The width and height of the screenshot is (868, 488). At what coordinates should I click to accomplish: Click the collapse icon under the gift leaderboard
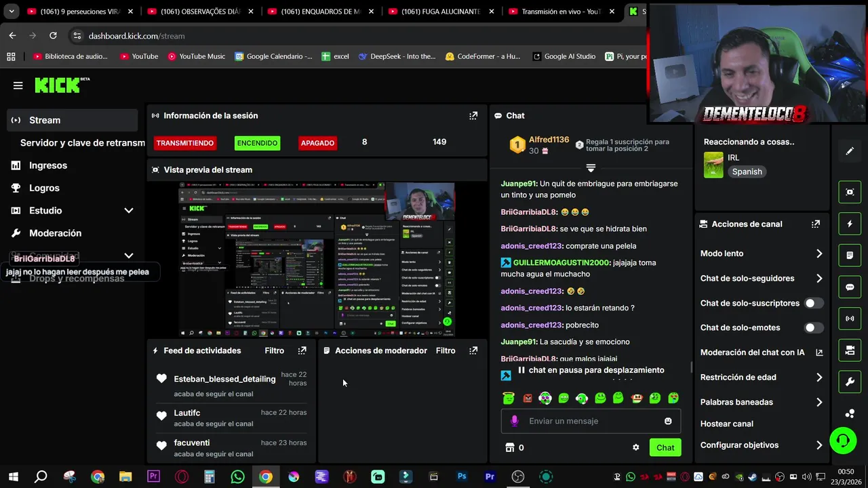pyautogui.click(x=591, y=167)
